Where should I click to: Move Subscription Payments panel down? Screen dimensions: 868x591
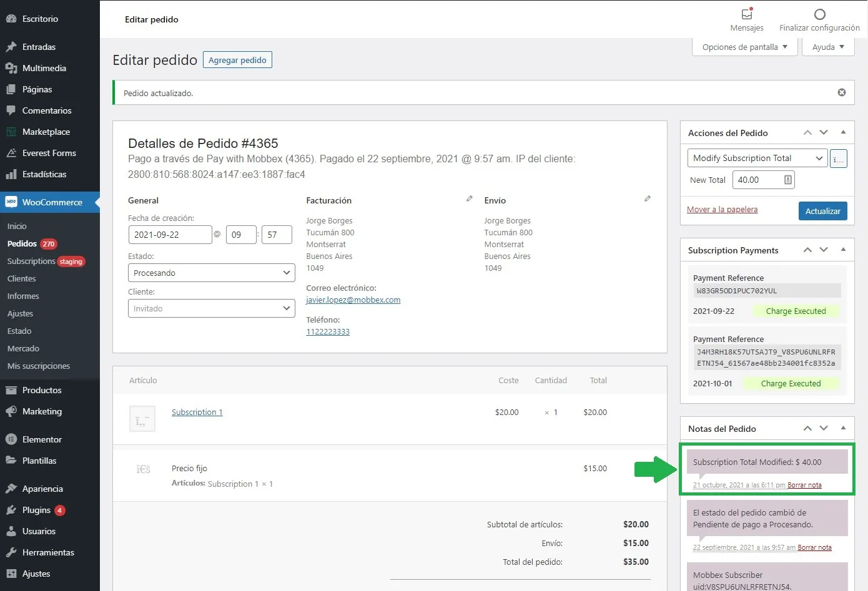click(x=824, y=250)
